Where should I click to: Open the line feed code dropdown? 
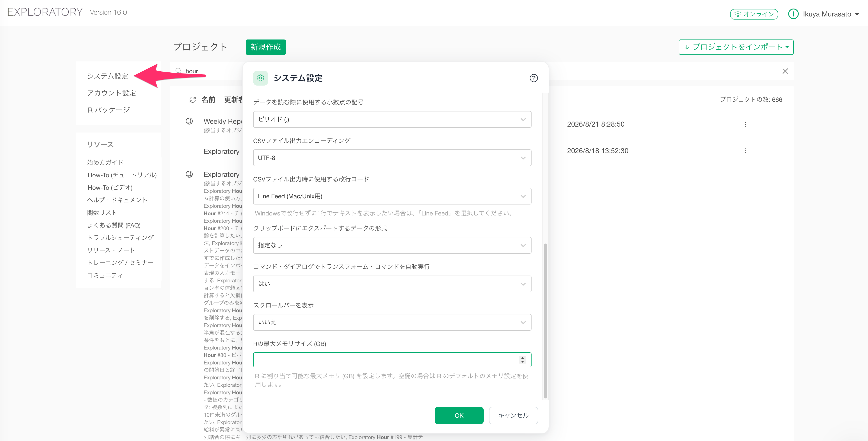[392, 196]
